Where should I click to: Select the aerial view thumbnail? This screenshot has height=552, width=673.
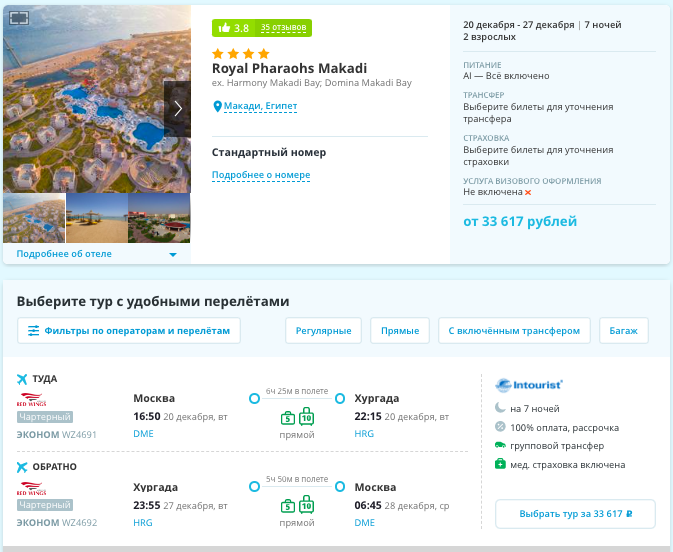pos(34,218)
